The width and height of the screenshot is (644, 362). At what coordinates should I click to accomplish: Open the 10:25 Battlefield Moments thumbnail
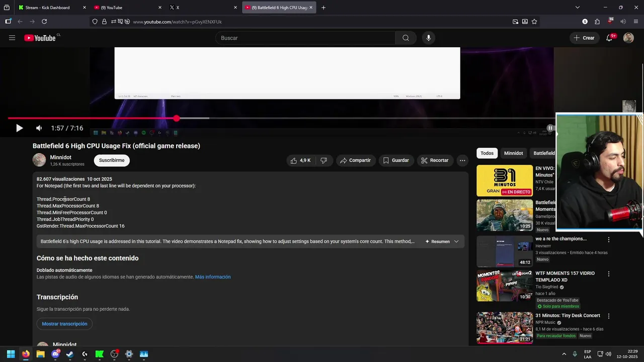click(505, 215)
